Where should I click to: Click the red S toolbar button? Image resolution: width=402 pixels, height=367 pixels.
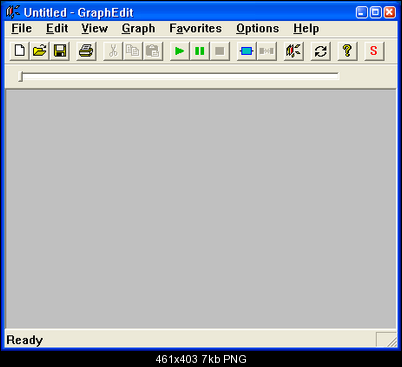point(374,51)
